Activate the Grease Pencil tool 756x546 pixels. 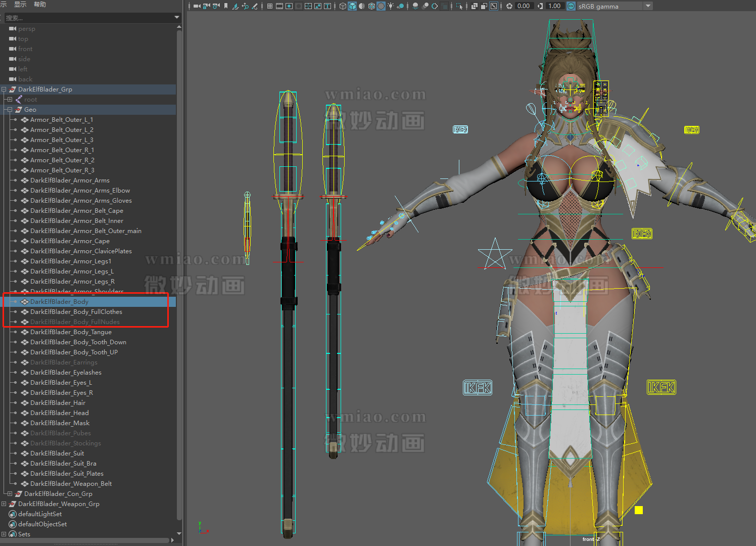click(x=254, y=6)
